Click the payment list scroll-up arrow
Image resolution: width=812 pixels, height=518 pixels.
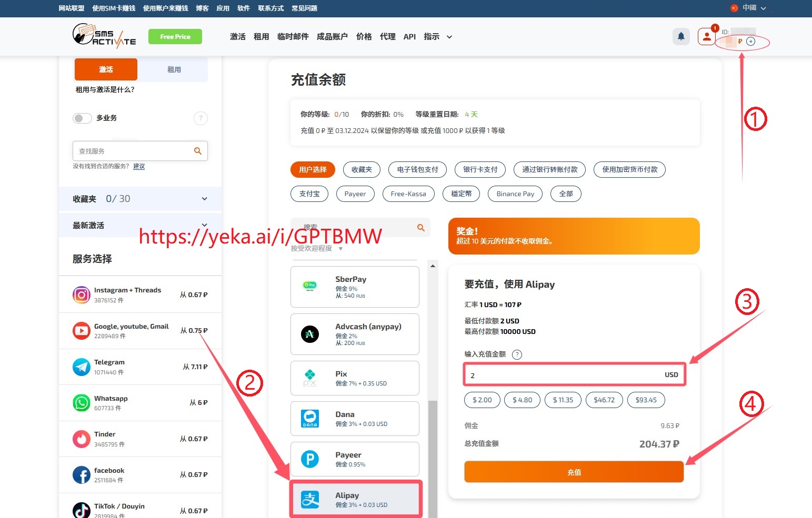pos(433,266)
